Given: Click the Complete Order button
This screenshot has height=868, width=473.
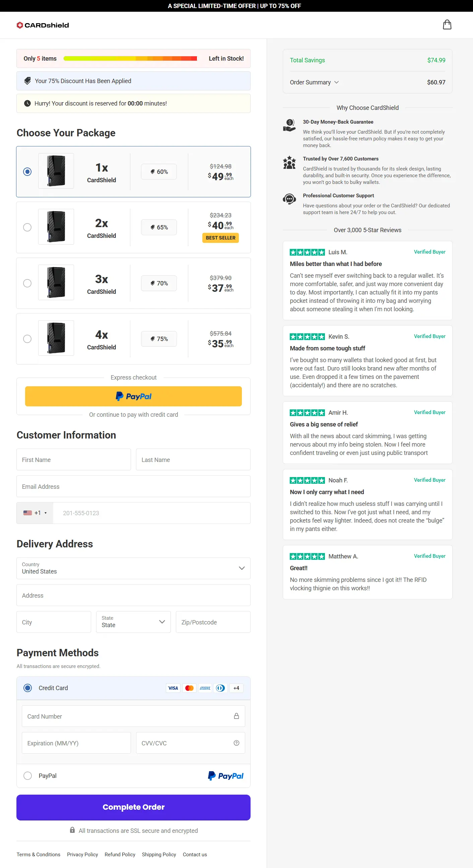Looking at the screenshot, I should [x=133, y=807].
